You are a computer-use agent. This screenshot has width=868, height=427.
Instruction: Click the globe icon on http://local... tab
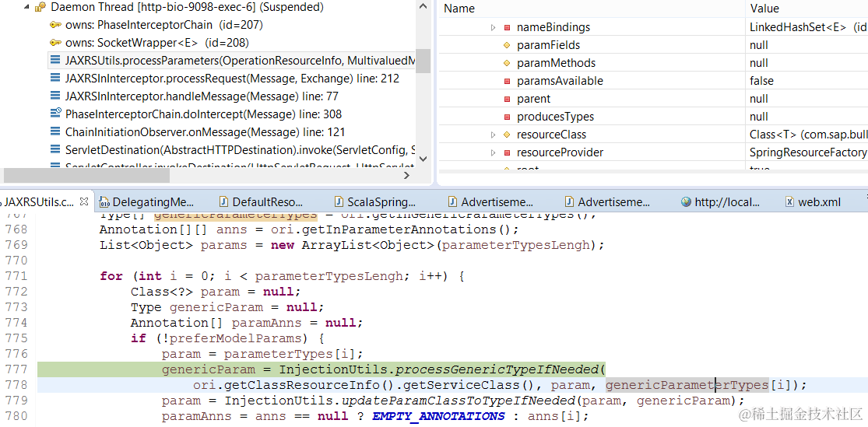click(x=687, y=202)
